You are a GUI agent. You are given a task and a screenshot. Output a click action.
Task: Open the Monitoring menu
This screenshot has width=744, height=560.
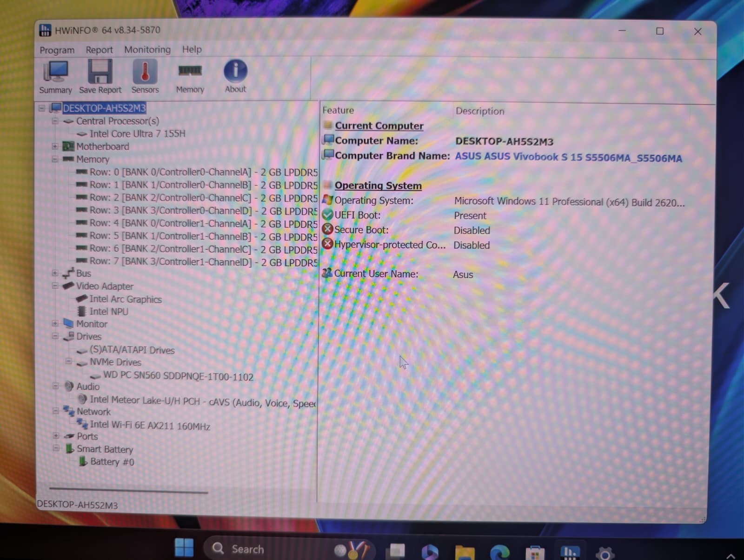pyautogui.click(x=147, y=49)
